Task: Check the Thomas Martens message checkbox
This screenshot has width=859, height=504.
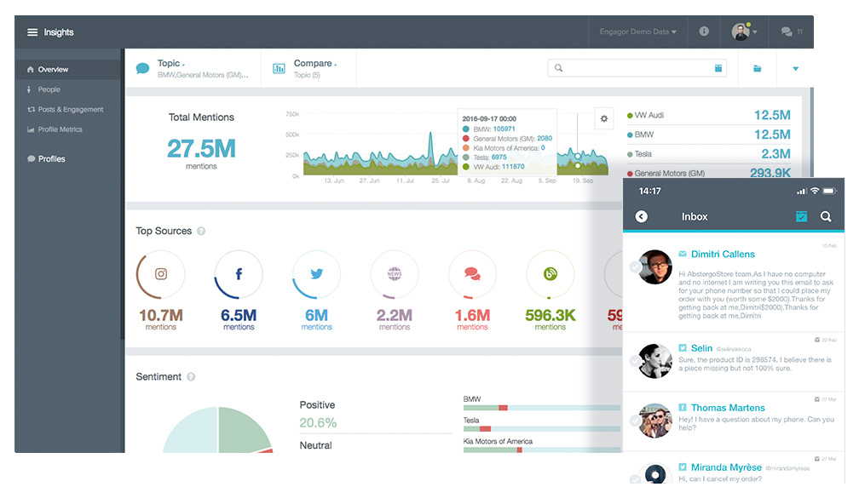Action: click(635, 421)
